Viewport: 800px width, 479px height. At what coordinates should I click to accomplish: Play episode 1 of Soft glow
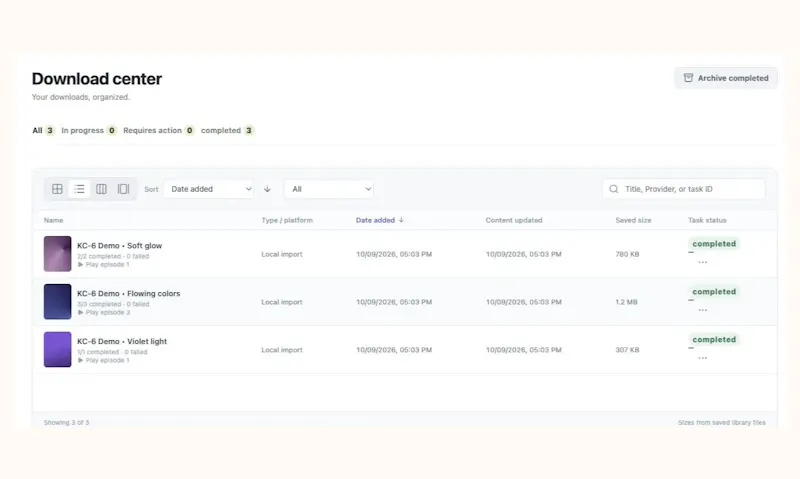tap(104, 265)
